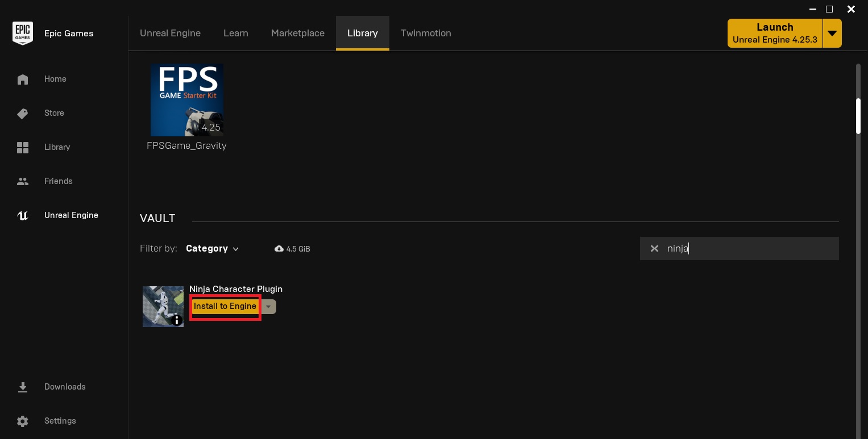Switch to the Twinmotion tab
This screenshot has width=868, height=439.
426,33
